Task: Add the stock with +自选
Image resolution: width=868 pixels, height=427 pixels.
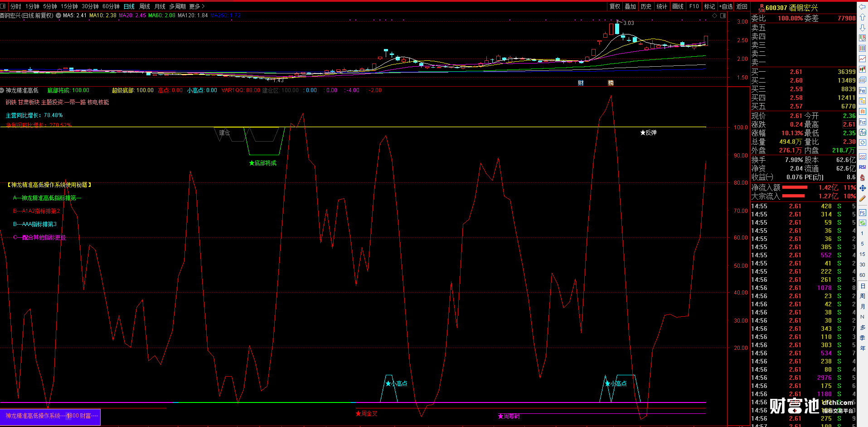Action: [726, 6]
